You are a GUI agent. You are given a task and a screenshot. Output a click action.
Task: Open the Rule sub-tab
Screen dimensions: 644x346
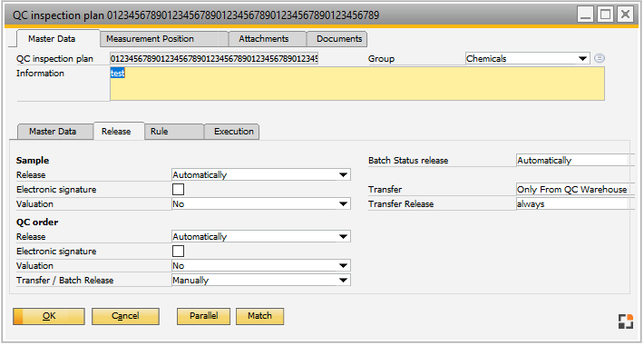coord(174,132)
